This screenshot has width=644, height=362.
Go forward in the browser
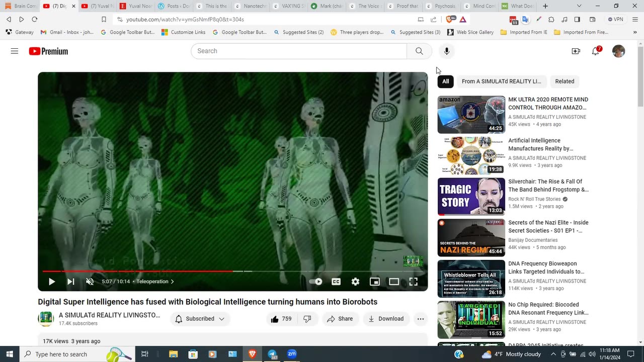[x=21, y=20]
